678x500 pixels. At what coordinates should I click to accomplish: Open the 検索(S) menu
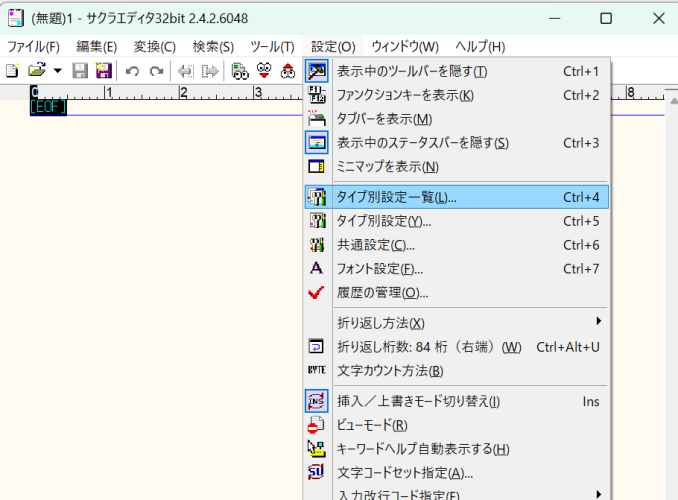[x=213, y=46]
